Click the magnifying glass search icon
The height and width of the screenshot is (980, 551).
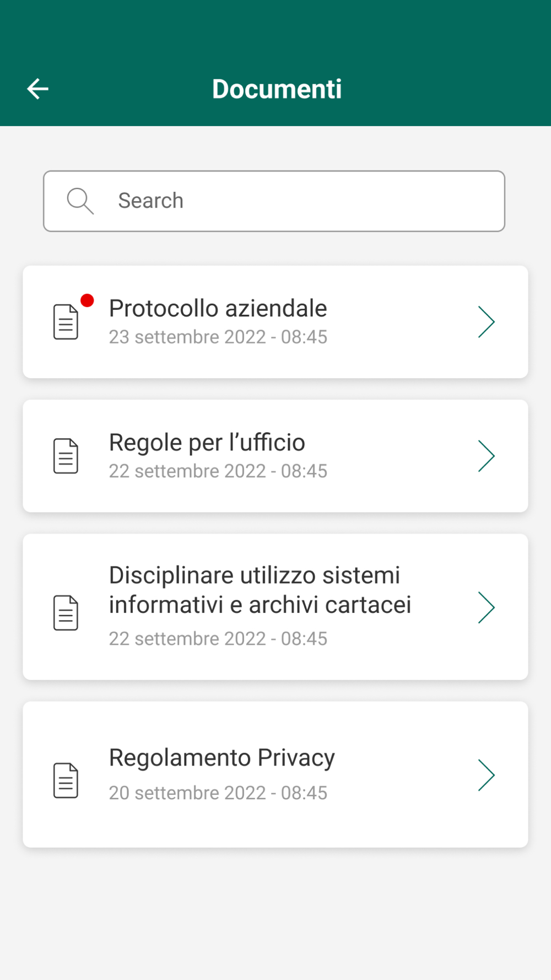(x=80, y=201)
